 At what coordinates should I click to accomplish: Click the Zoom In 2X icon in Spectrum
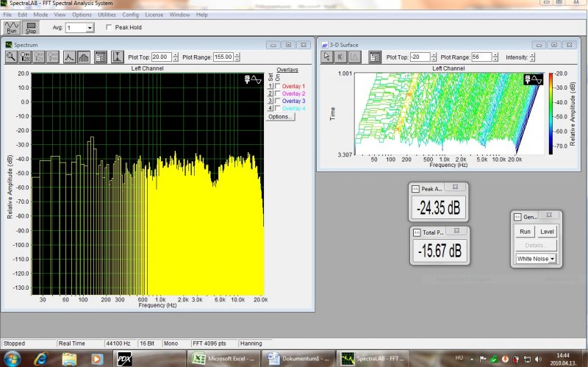[26, 57]
